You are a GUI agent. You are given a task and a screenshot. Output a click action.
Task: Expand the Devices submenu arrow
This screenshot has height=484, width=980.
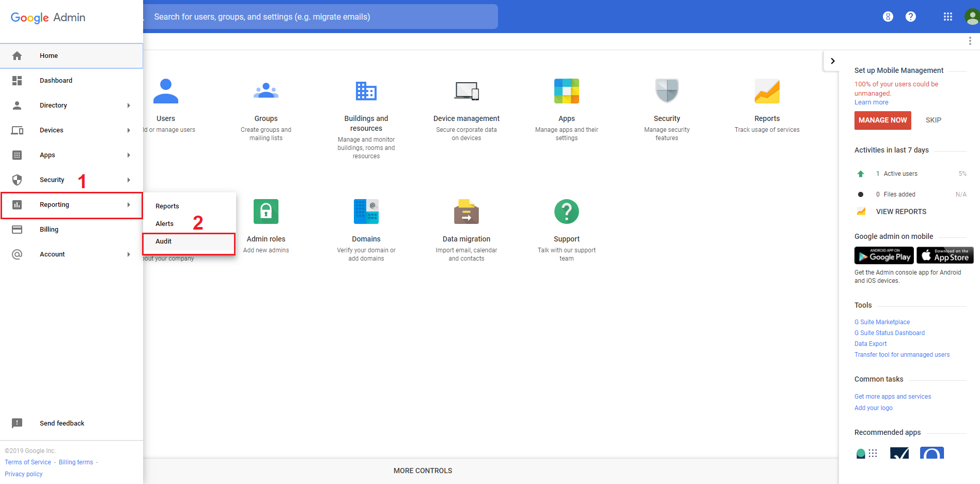pos(129,130)
